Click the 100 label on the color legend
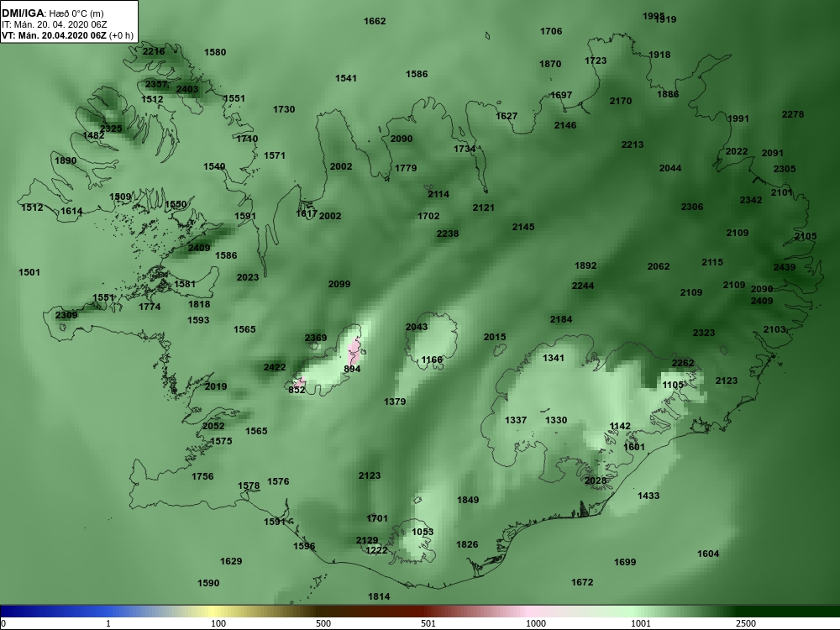Viewport: 840px width, 630px height. tap(218, 623)
